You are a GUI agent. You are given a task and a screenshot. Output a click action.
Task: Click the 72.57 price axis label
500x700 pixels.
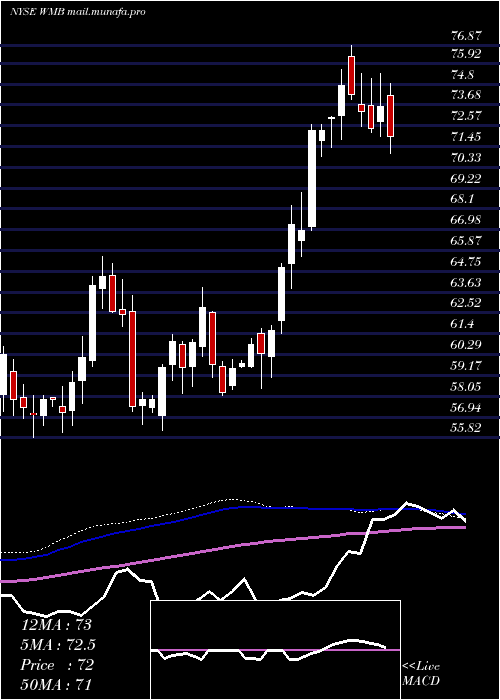[467, 116]
